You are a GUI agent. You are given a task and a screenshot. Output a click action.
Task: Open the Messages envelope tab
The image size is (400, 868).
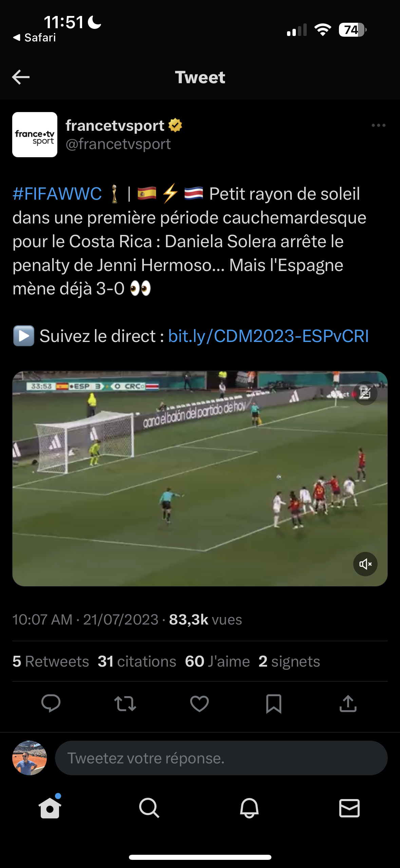(x=349, y=808)
